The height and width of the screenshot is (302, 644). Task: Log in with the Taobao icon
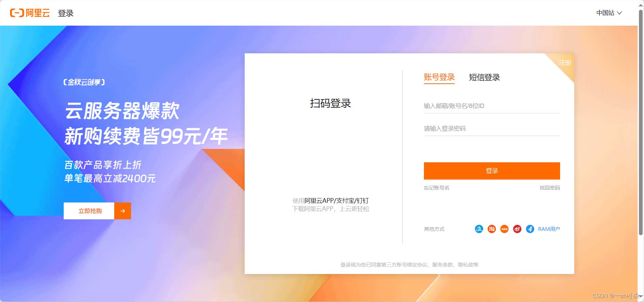pyautogui.click(x=492, y=229)
